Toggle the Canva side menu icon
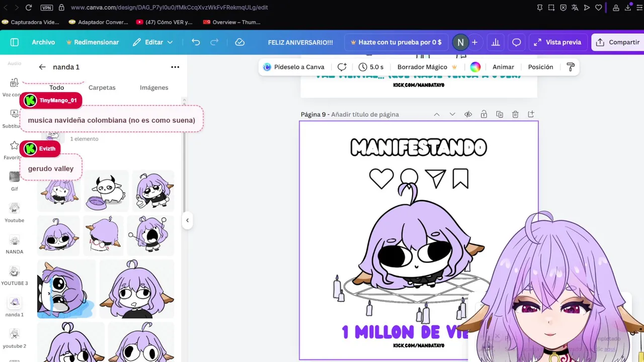Screen dimensions: 644x362 click(14, 42)
